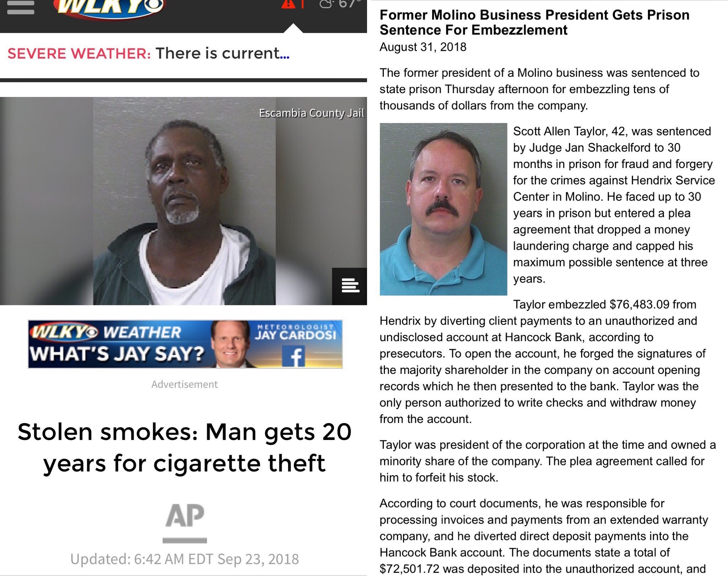Open the hamburger menu icon
Viewport: 728px width, 576px height.
coord(21,7)
